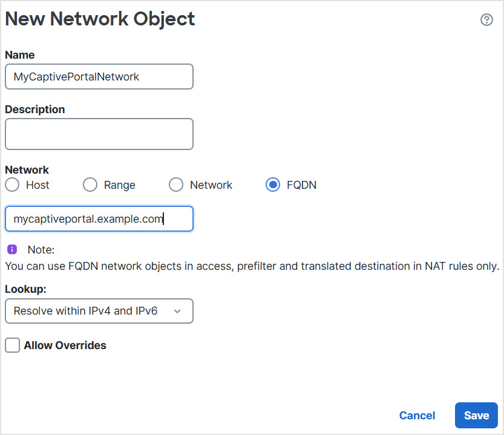Viewport: 504px width, 435px height.
Task: Click the Cancel button
Action: pyautogui.click(x=417, y=416)
